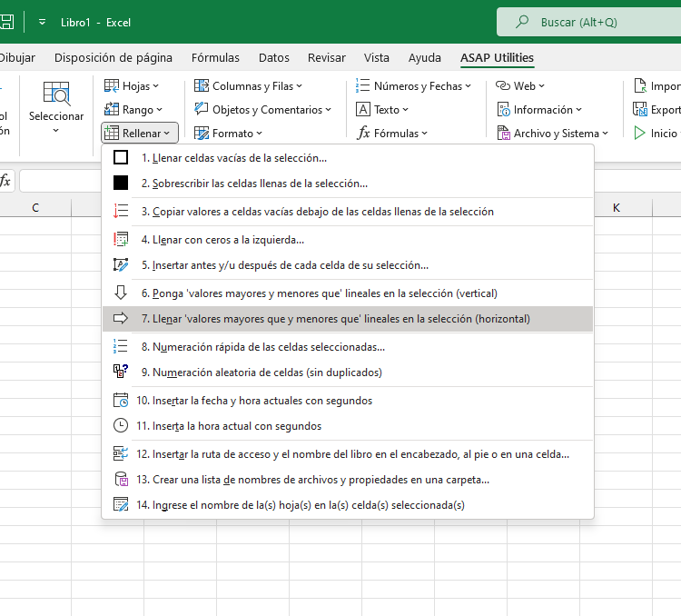Screen dimensions: 681x616
Task: Click the black-square icon of Sobrescribir celdas llenas
Action: pyautogui.click(x=120, y=183)
